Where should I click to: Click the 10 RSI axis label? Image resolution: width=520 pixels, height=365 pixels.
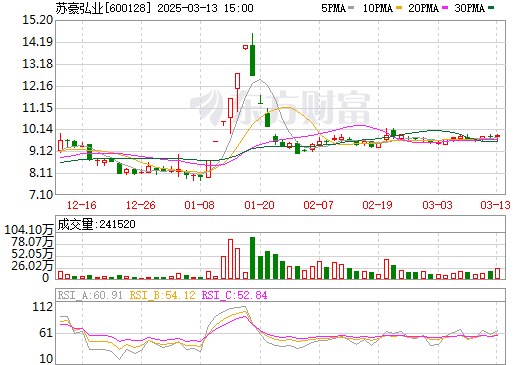click(46, 359)
